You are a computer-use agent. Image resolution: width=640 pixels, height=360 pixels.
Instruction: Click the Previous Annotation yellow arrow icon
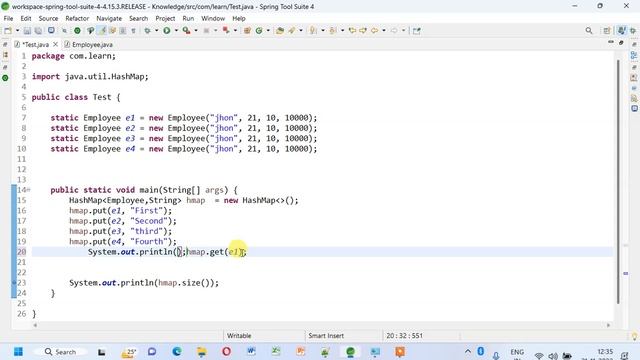point(333,31)
